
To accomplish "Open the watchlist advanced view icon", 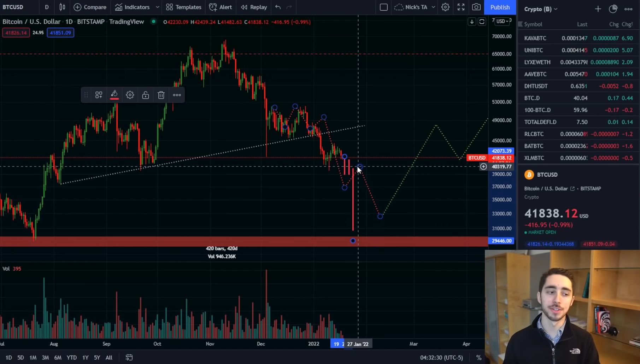I will (x=613, y=9).
